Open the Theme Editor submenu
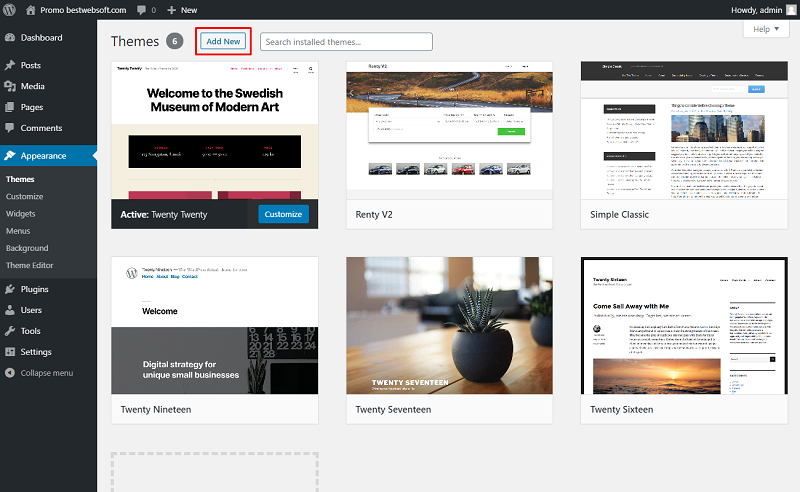This screenshot has height=492, width=800. point(30,265)
